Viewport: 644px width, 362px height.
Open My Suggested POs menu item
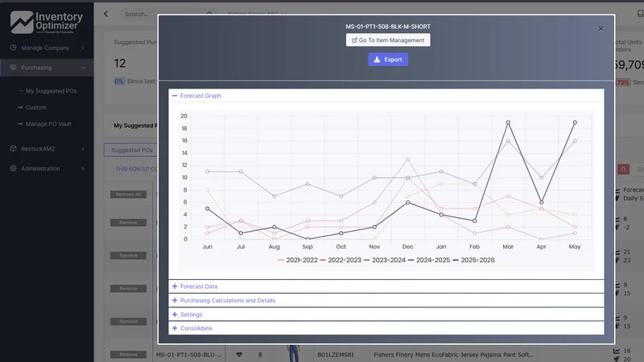tap(51, 91)
